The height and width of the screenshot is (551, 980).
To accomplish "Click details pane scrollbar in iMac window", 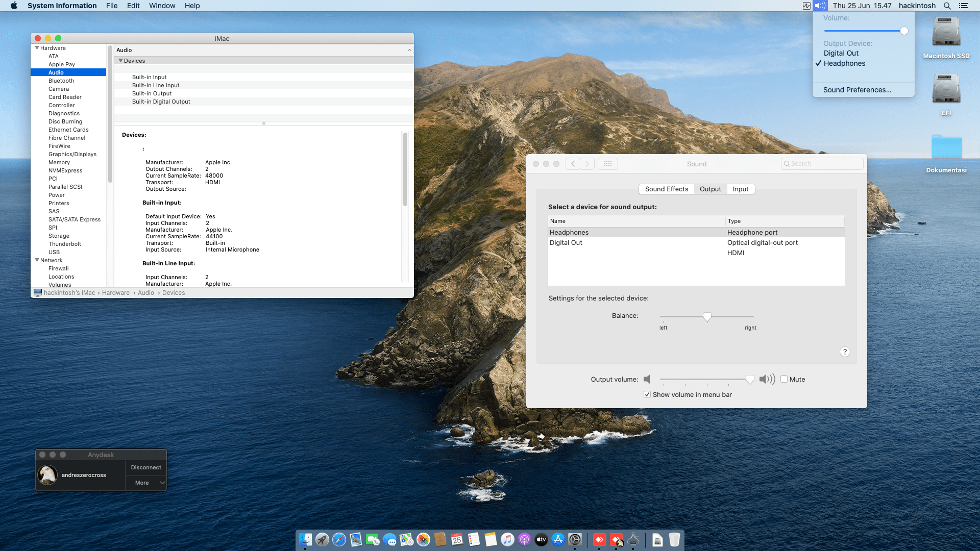I will (x=405, y=169).
